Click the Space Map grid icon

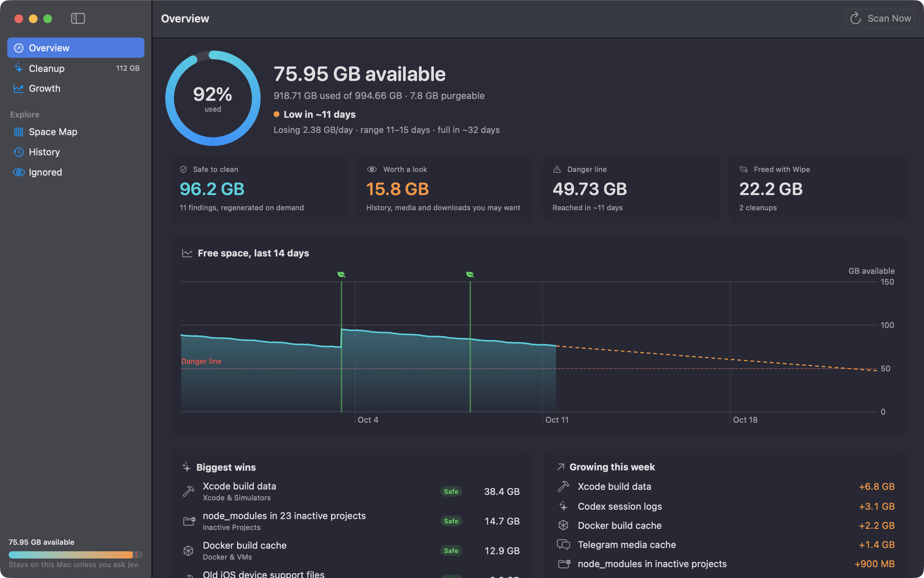(x=18, y=132)
